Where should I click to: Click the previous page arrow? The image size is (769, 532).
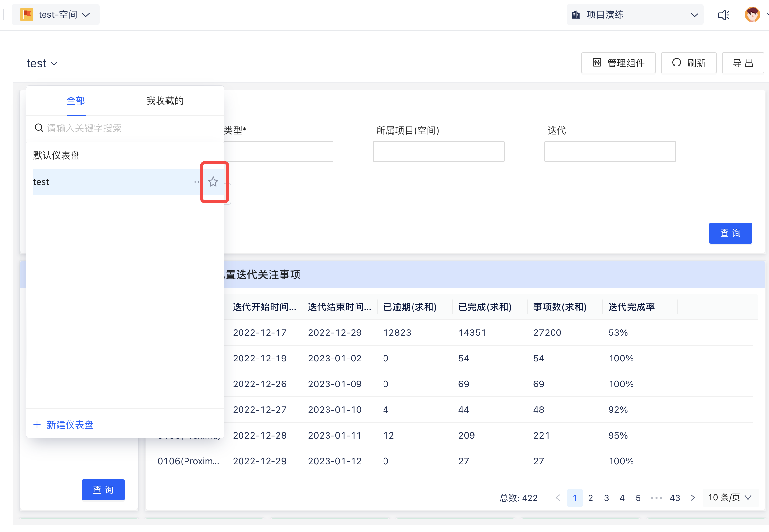click(558, 498)
